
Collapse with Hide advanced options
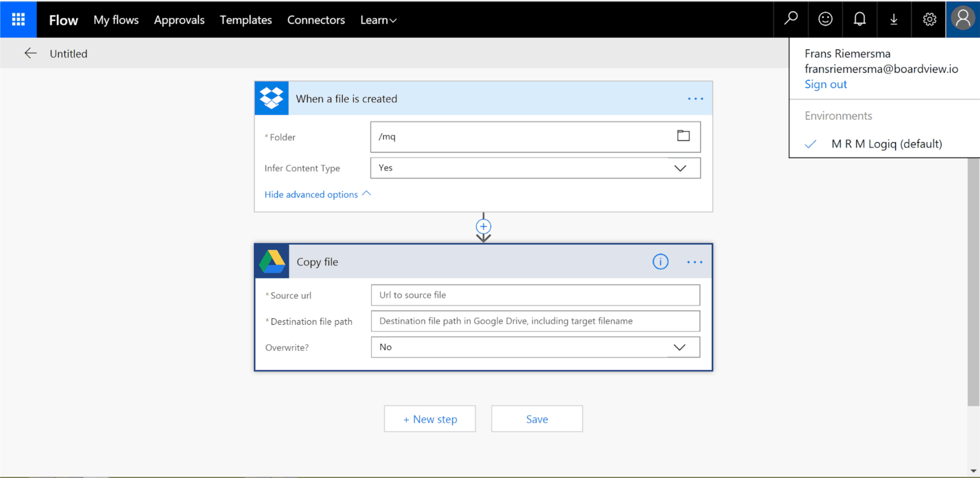tap(317, 194)
